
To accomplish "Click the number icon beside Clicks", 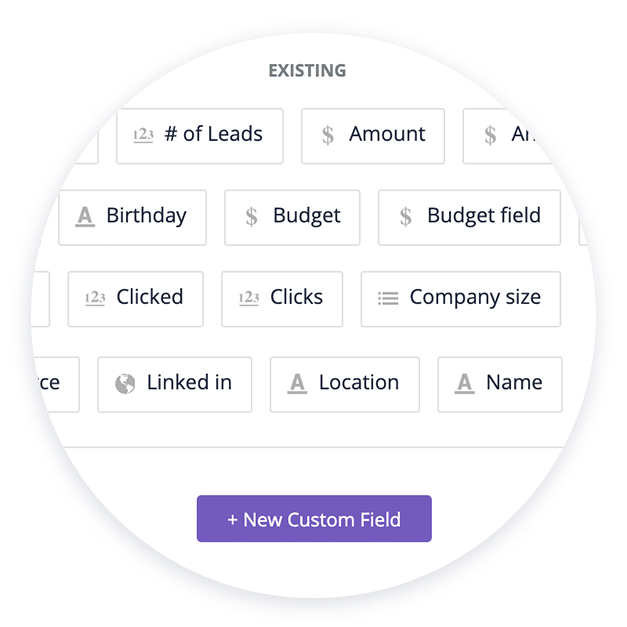I will (249, 298).
